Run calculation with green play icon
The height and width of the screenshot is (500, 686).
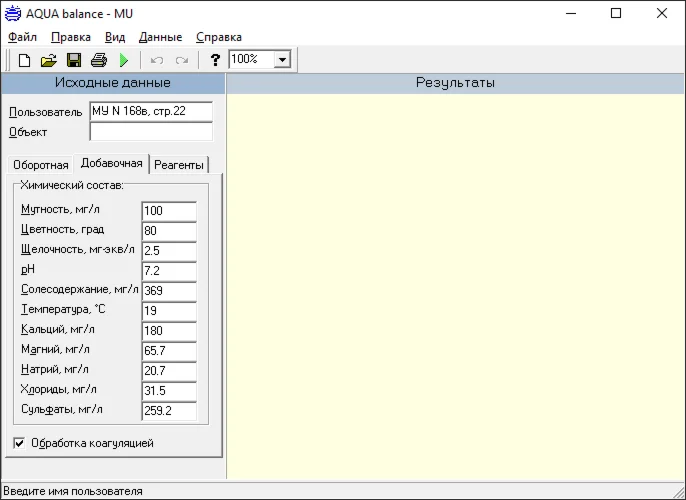(124, 60)
